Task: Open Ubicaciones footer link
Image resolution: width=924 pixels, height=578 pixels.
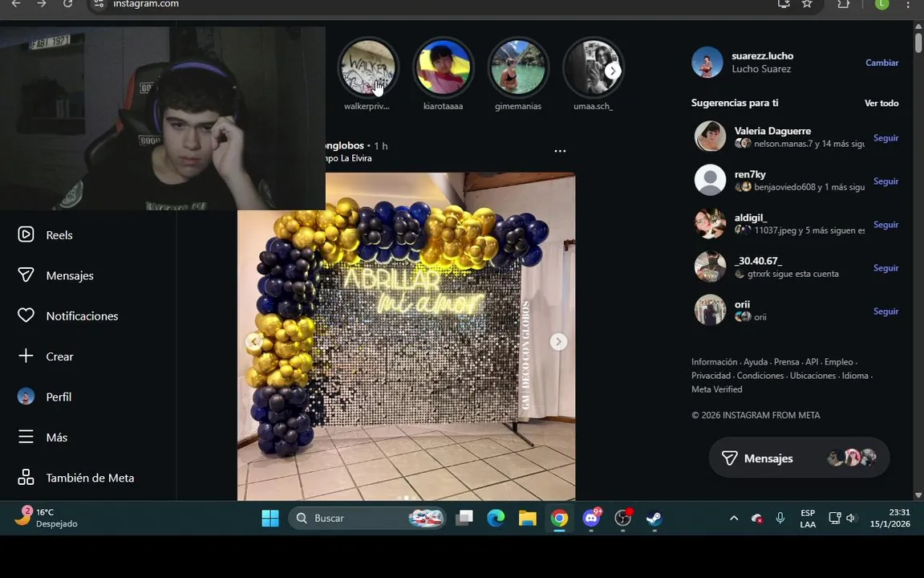Action: [813, 376]
